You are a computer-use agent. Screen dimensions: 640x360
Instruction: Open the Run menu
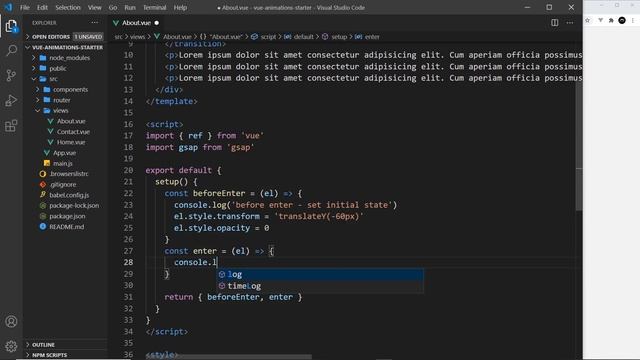[x=130, y=7]
